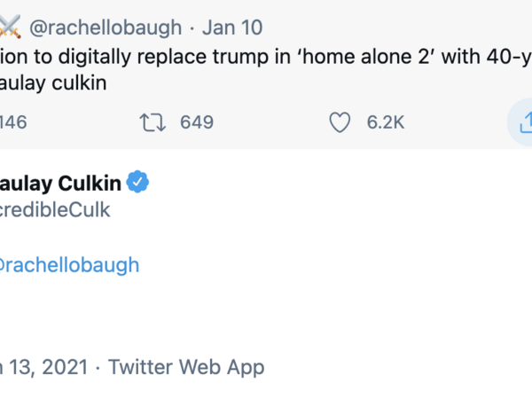Click the 6.2K likes count
This screenshot has height=399, width=532.
386,122
